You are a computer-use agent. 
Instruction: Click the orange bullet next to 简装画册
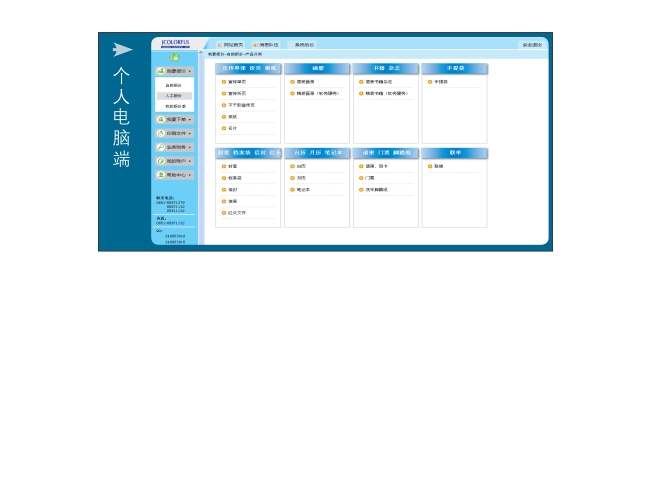(292, 82)
